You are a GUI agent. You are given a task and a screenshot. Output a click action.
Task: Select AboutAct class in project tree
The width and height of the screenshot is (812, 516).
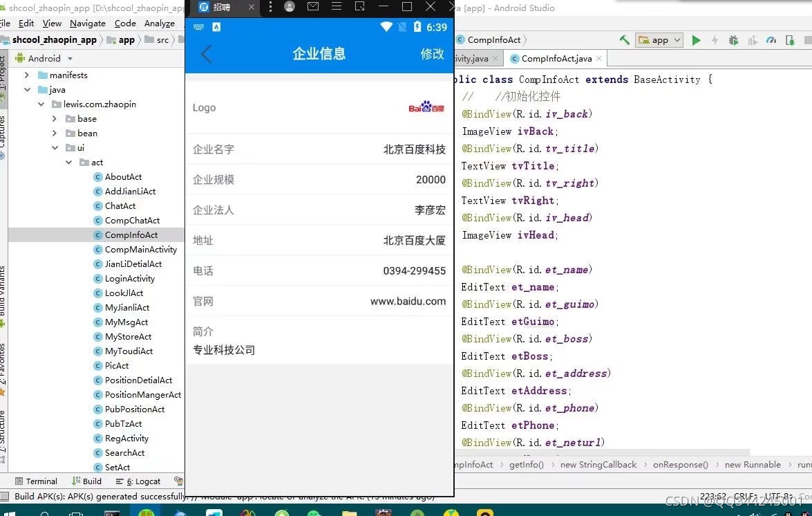(123, 176)
